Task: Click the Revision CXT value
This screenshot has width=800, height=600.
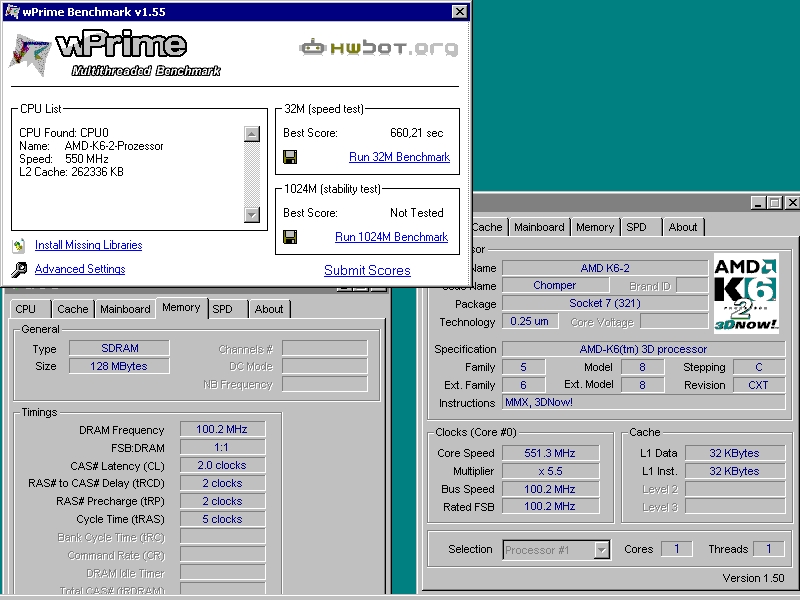Action: click(759, 385)
